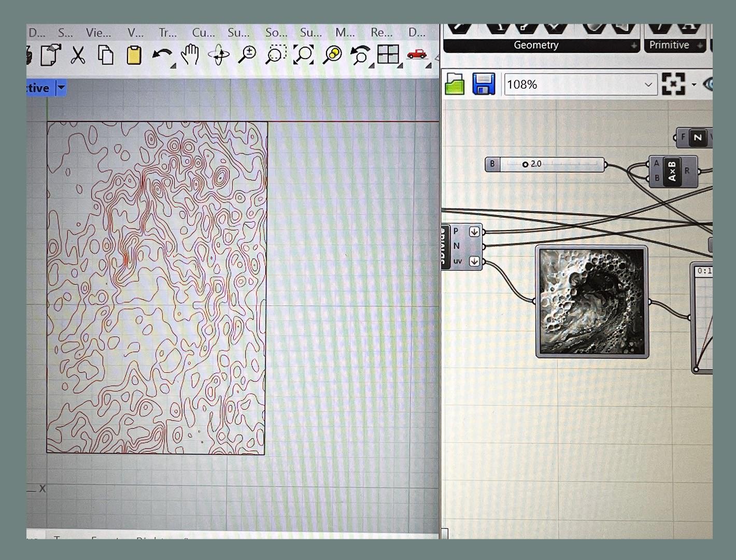Open the four viewports flyout triangle
Screen dimensions: 736x560
[x=400, y=66]
